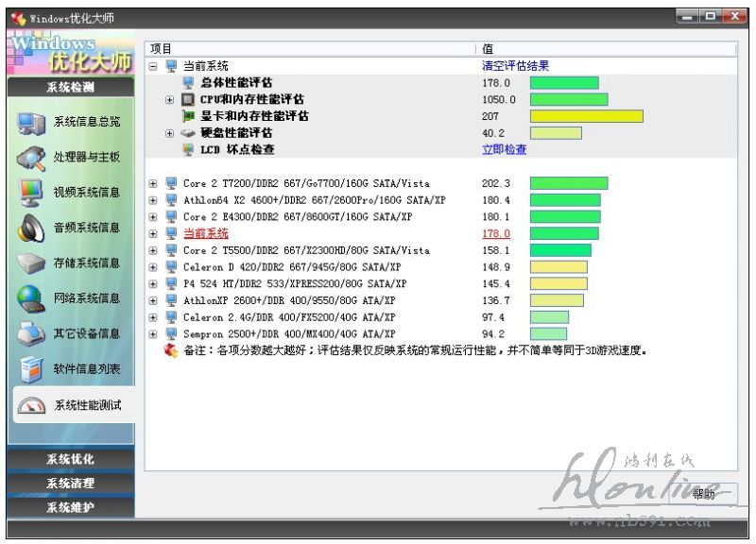Image resolution: width=756 pixels, height=544 pixels.
Task: Click the 帮助 button
Action: (703, 493)
